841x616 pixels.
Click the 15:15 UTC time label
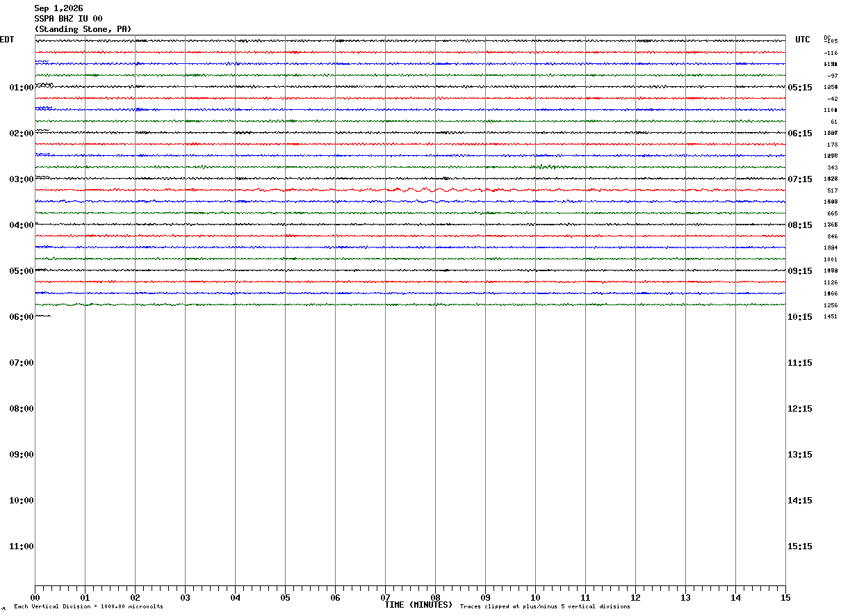point(799,546)
